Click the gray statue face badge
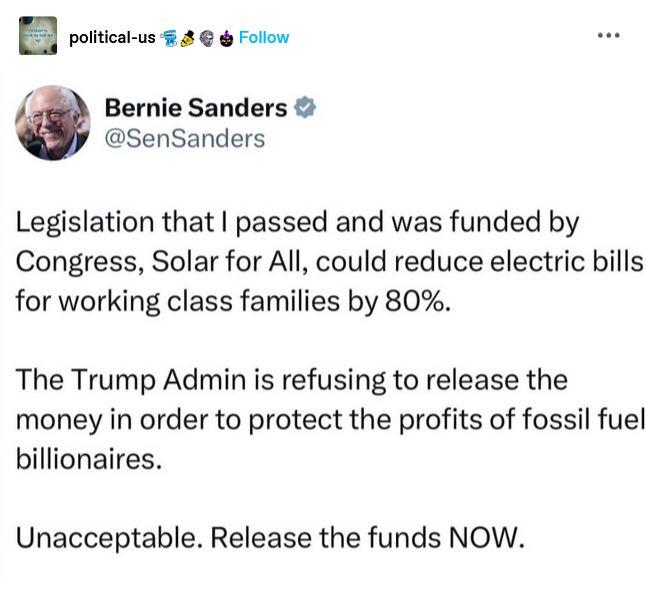646x592 pixels. [207, 38]
